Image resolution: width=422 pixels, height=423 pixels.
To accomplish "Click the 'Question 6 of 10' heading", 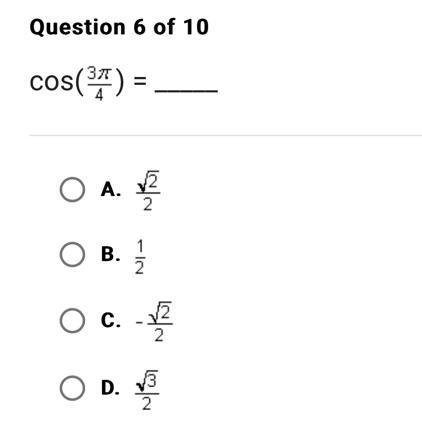I will point(119,27).
